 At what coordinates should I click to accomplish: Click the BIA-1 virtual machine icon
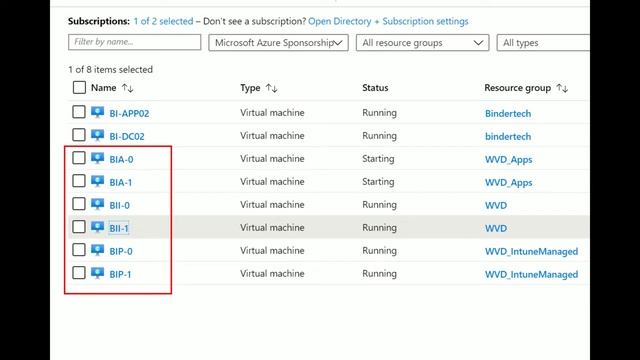click(98, 181)
